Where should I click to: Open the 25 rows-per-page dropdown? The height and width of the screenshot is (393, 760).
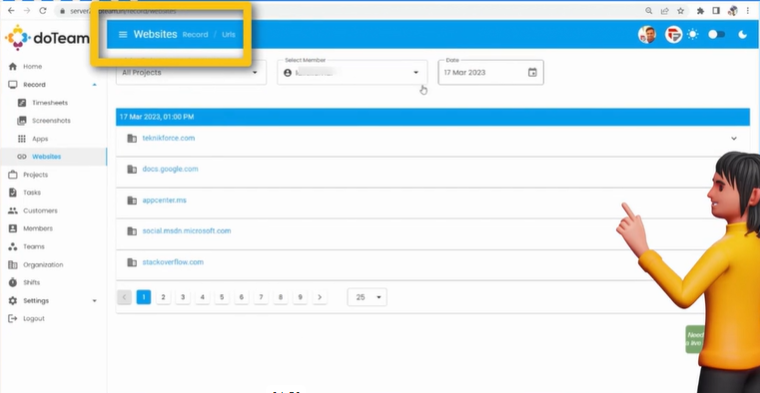pyautogui.click(x=367, y=298)
